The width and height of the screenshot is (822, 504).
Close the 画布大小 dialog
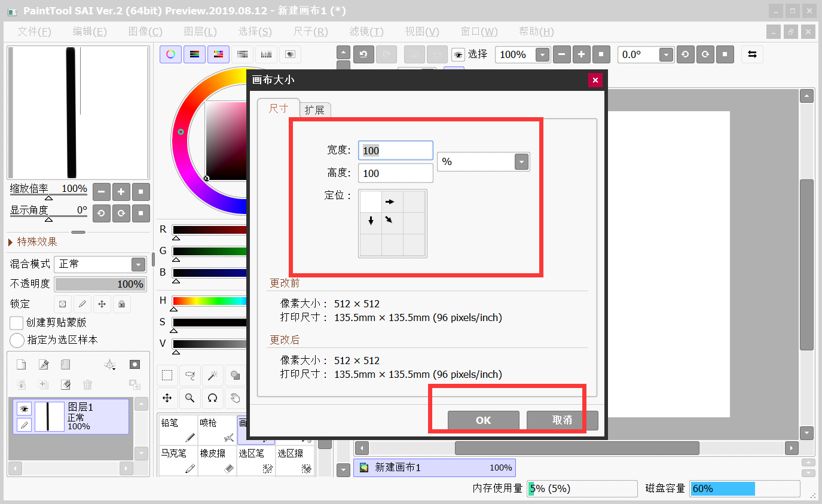click(595, 80)
